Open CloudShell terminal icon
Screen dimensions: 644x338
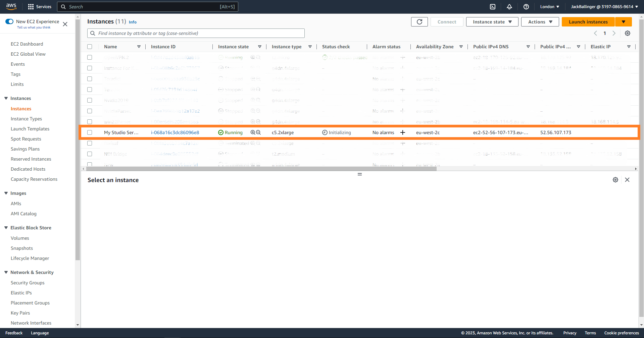click(x=493, y=7)
